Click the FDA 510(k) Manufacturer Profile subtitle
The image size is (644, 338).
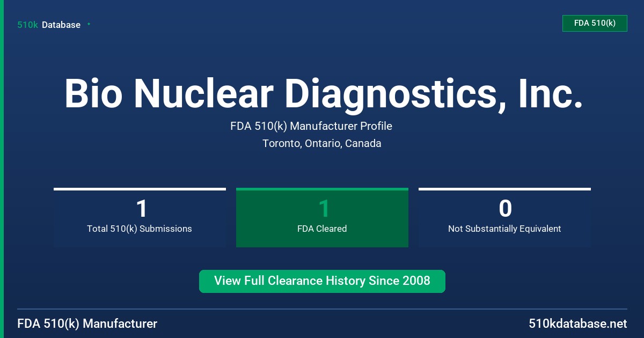pos(311,126)
